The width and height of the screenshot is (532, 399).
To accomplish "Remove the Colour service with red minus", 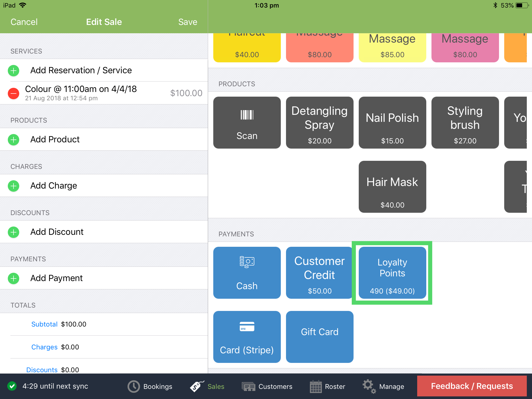I will [14, 93].
